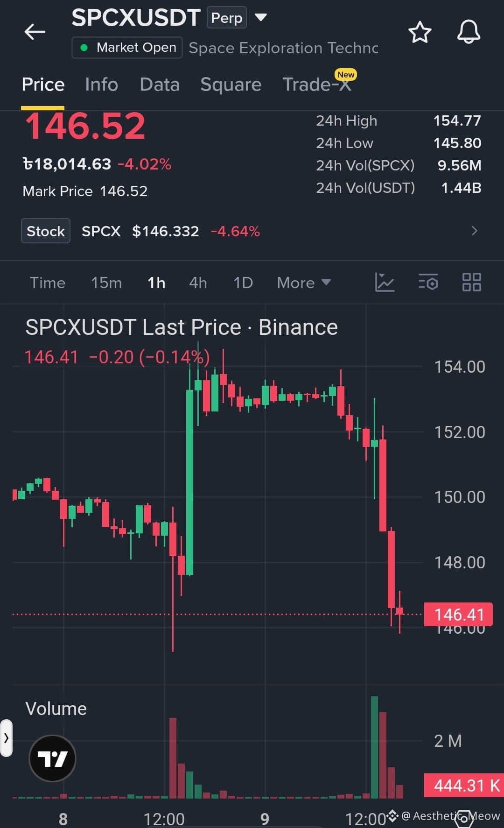The height and width of the screenshot is (828, 504).
Task: Expand the left side panel handle
Action: click(x=6, y=738)
